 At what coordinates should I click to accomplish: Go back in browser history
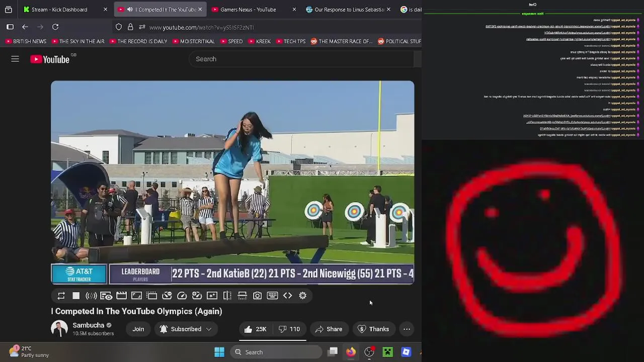coord(25,27)
